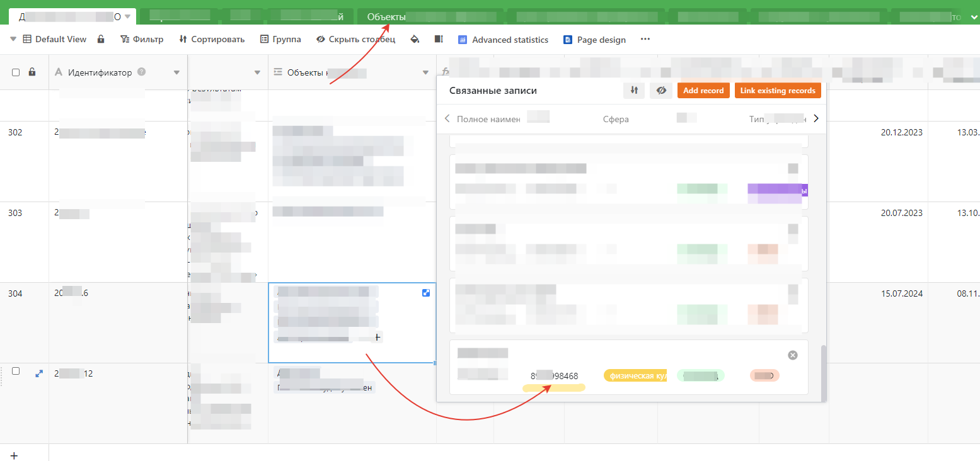The width and height of the screenshot is (980, 461).
Task: Toggle hidden columns eye icon in linked panel
Action: click(x=661, y=91)
